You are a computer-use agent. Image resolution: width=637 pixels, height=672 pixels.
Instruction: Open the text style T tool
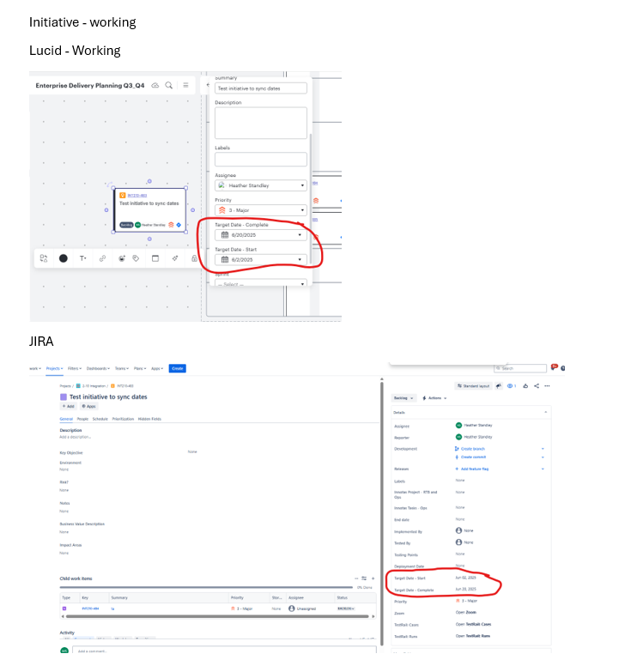(x=82, y=258)
